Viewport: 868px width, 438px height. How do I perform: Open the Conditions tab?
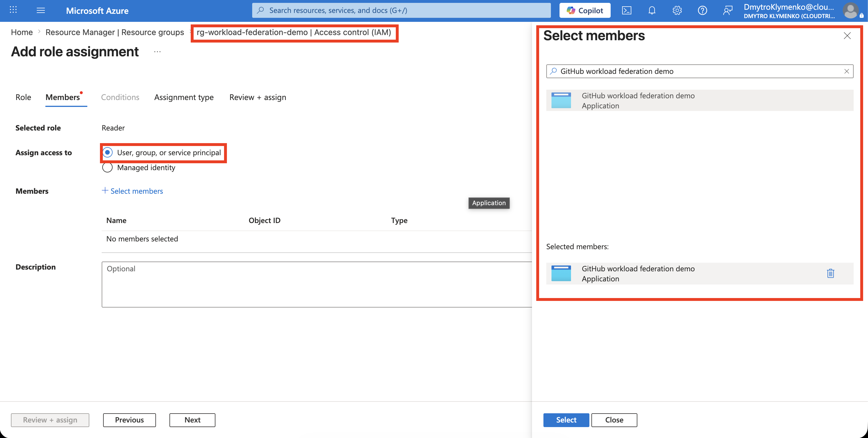(x=120, y=97)
